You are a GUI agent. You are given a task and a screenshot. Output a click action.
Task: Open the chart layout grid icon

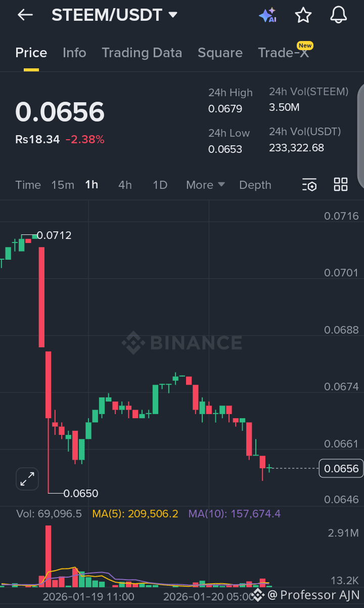(340, 185)
